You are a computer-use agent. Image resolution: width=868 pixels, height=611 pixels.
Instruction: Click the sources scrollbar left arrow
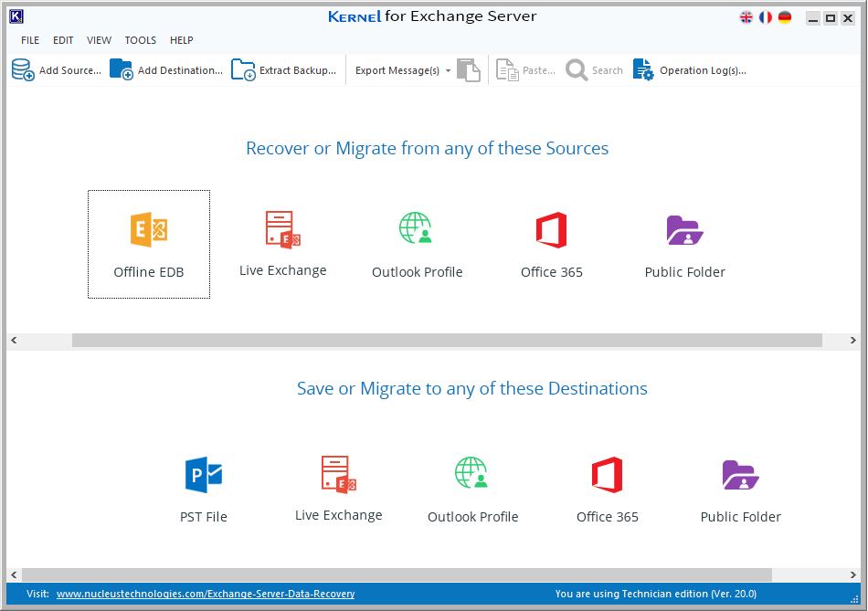pyautogui.click(x=14, y=341)
